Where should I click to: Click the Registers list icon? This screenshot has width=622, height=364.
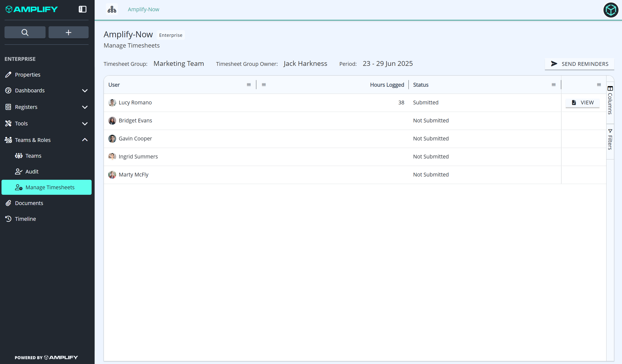[8, 107]
